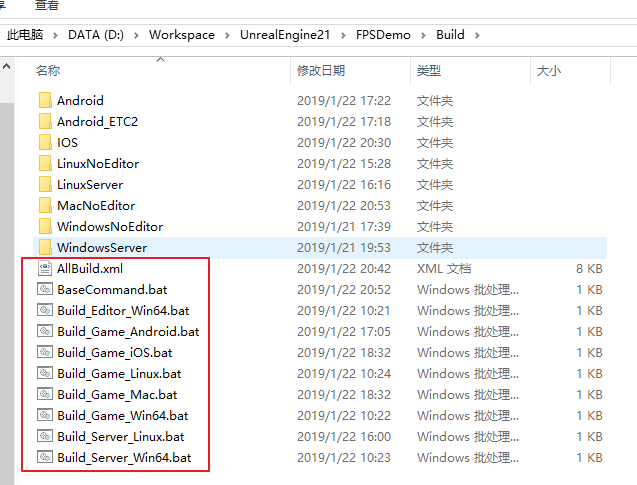Click the LinuxServer folder icon
This screenshot has height=485, width=637.
tap(45, 184)
